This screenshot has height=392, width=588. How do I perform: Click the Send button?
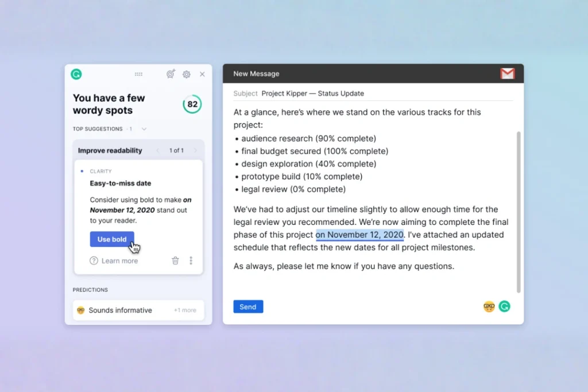click(x=248, y=306)
